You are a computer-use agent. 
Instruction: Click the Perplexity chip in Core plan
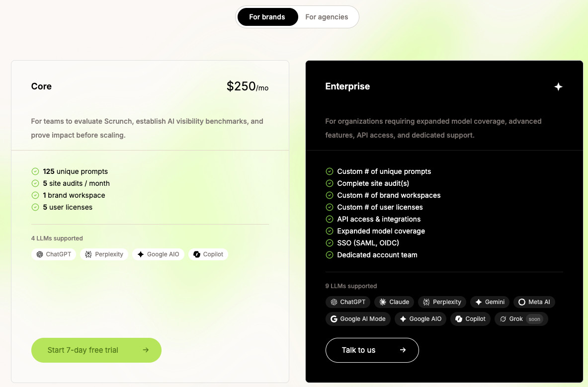tap(104, 254)
